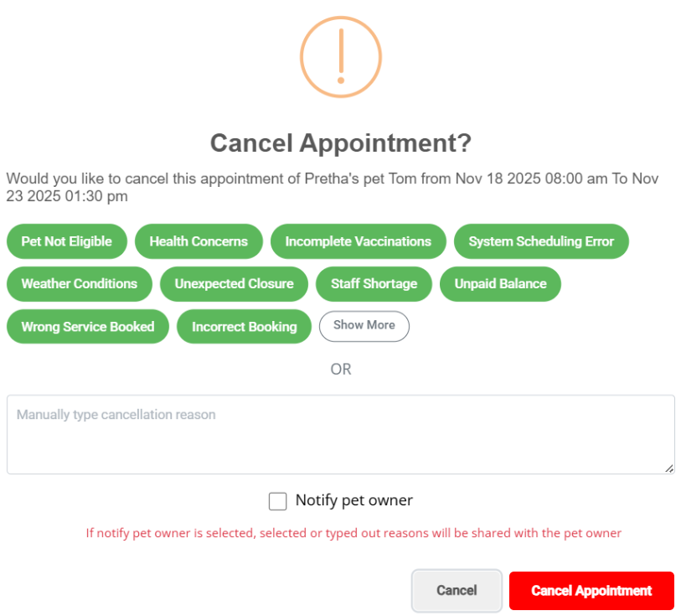Pick the System Scheduling Error reason

541,241
